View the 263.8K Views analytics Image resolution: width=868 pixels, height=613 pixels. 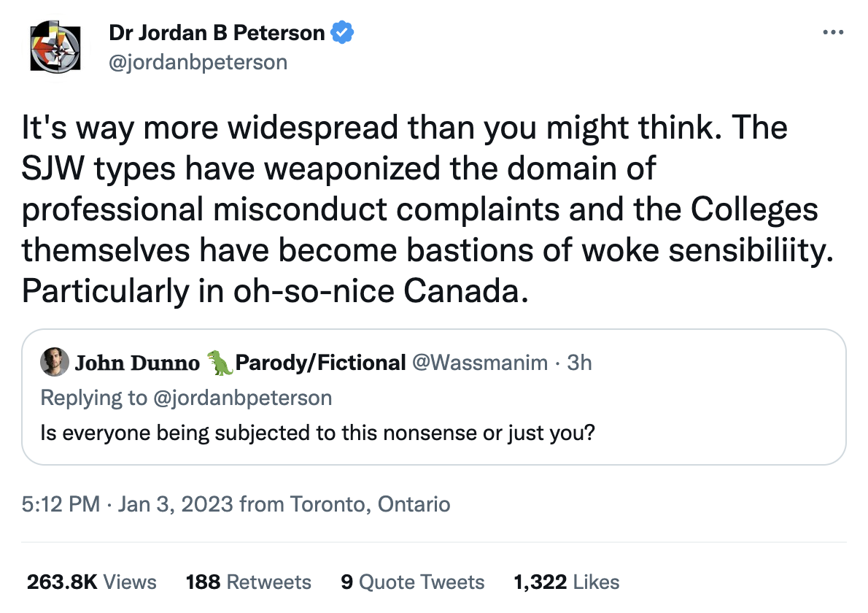point(92,582)
